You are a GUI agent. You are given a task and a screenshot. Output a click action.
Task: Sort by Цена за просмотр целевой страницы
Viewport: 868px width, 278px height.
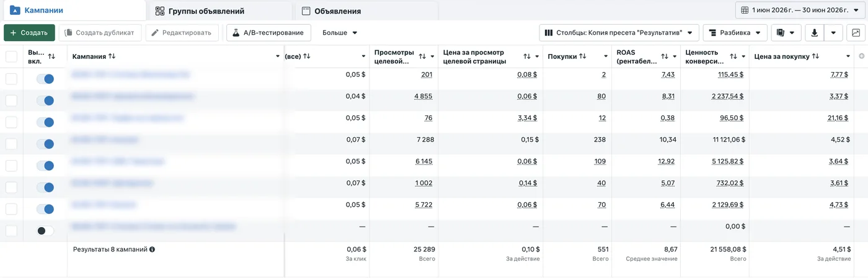click(x=527, y=56)
